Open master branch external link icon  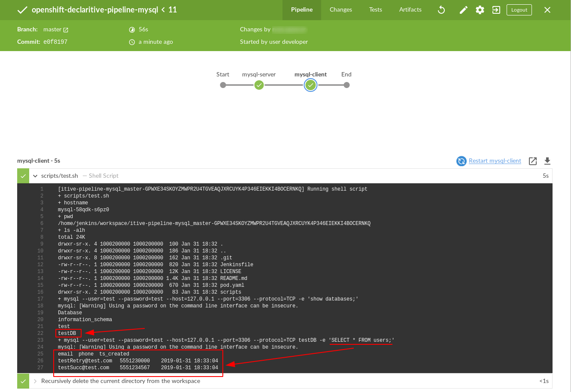(x=66, y=30)
